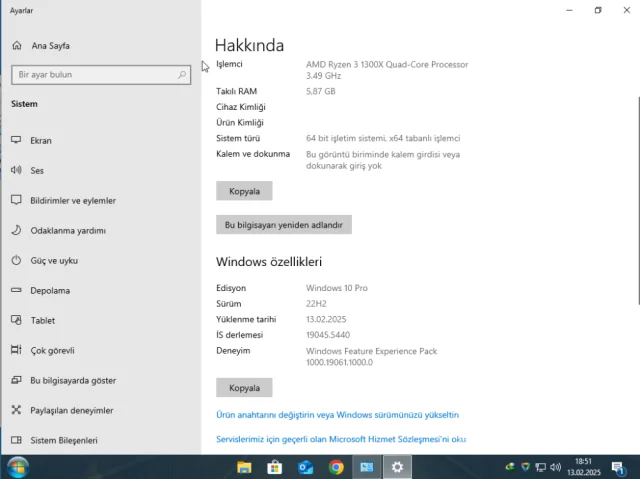Open Microsoft Hizmet Sözleşmesi link
Screen dimensions: 640x479
pyautogui.click(x=341, y=439)
